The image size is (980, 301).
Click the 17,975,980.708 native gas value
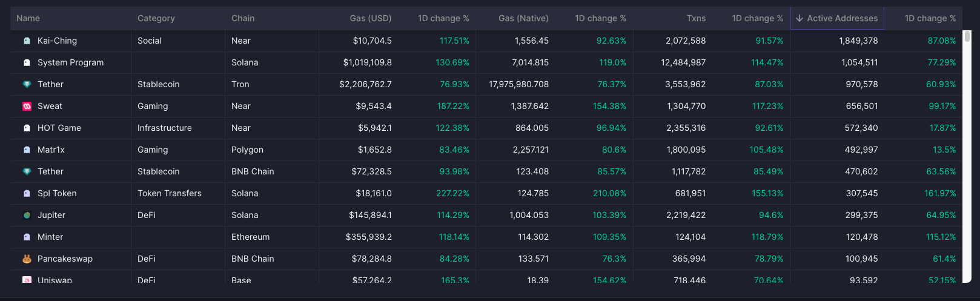(518, 84)
